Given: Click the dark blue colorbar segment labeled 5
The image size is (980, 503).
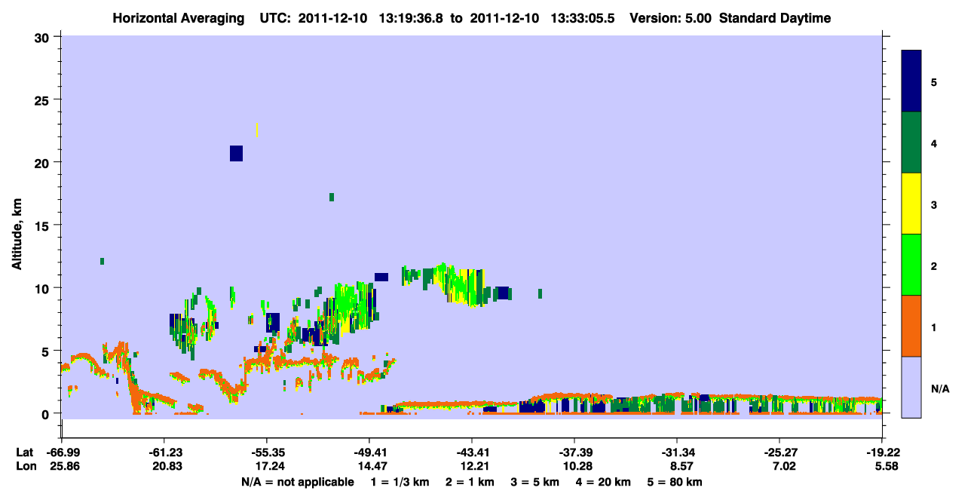Looking at the screenshot, I should 911,81.
